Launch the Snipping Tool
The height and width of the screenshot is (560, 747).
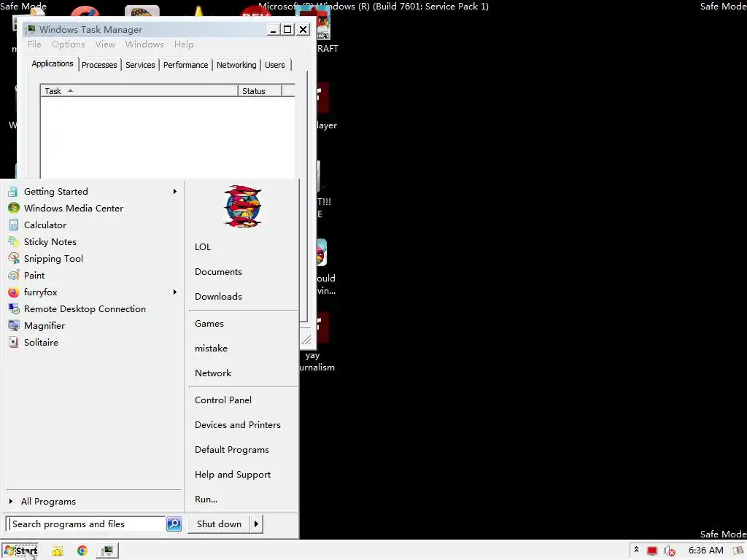93,259
